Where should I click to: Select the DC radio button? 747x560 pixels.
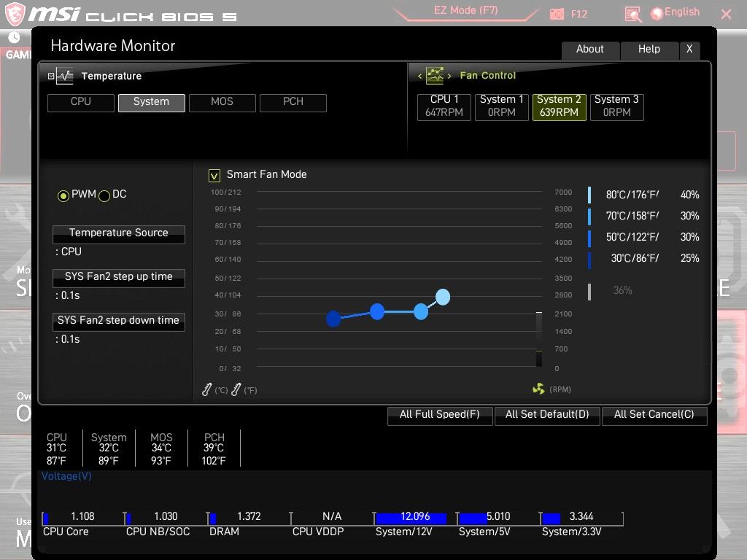click(x=104, y=195)
